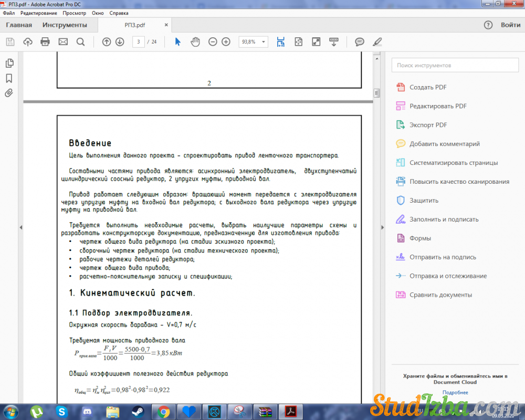
Task: Select the Hand pan tool
Action: click(195, 42)
